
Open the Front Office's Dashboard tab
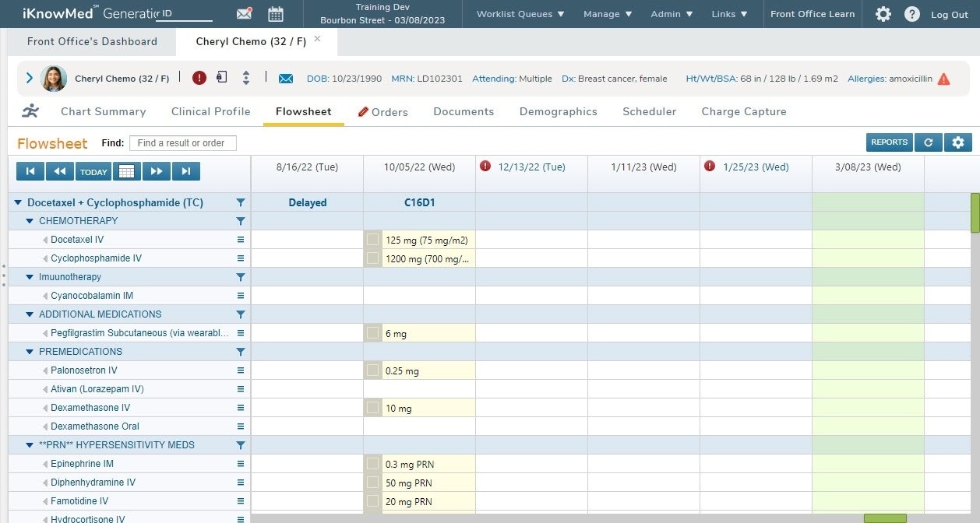tap(92, 41)
